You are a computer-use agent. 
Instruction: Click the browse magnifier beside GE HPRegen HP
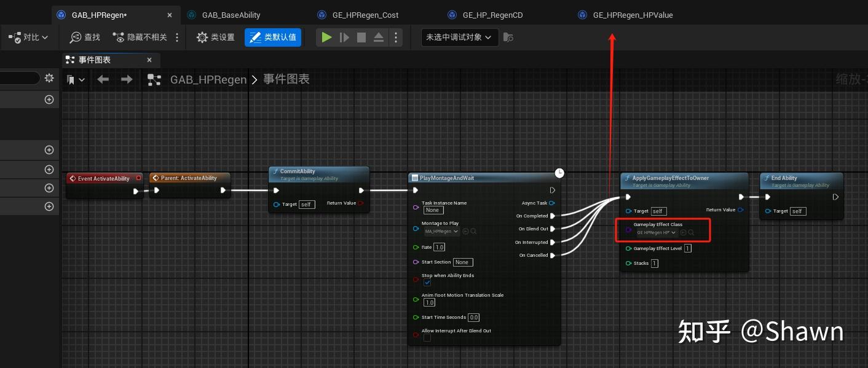pos(692,232)
